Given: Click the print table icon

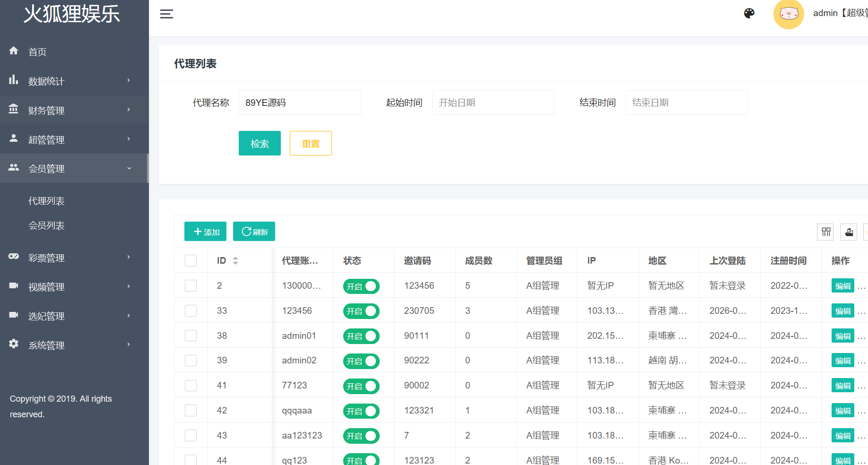Looking at the screenshot, I should pos(849,232).
